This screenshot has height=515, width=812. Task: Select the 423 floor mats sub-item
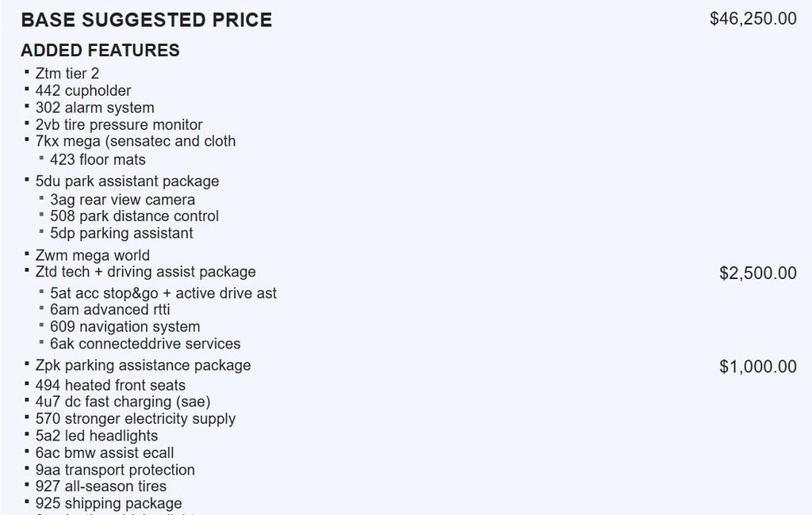click(98, 159)
